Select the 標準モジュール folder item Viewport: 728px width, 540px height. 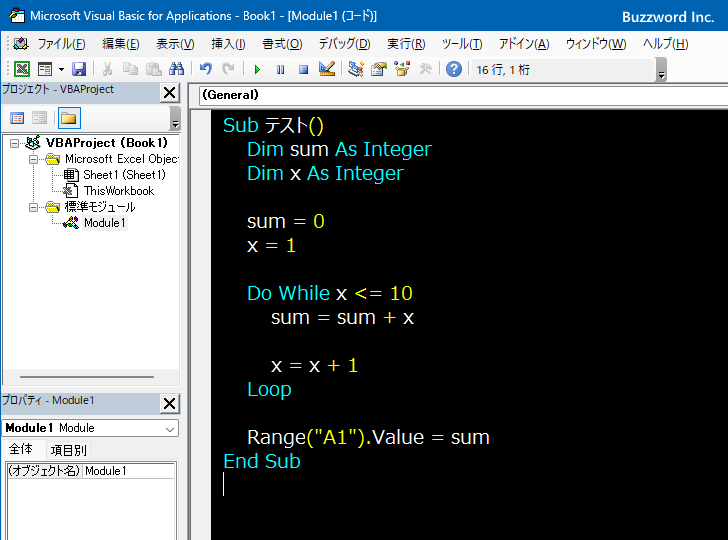[x=100, y=207]
